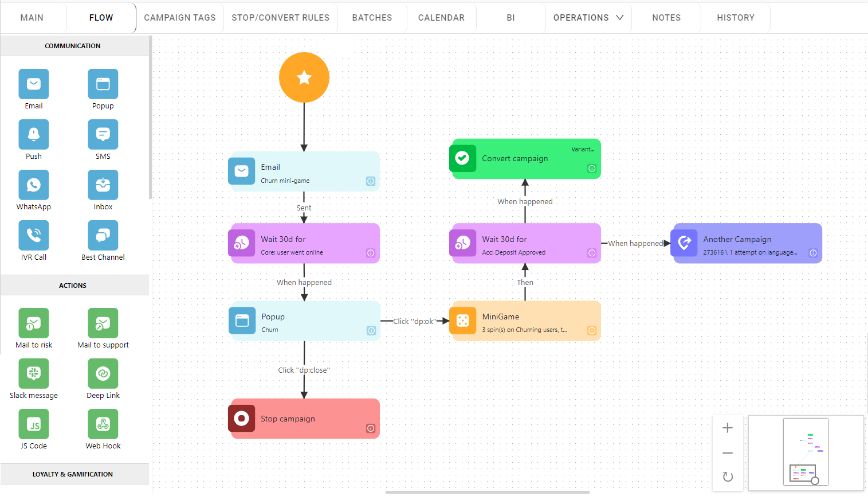Click the IVR Call icon
The height and width of the screenshot is (496, 868).
[34, 236]
